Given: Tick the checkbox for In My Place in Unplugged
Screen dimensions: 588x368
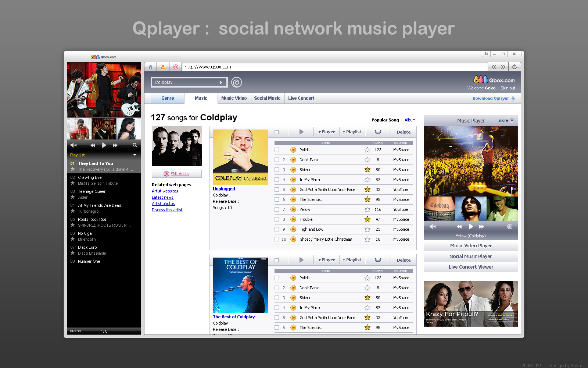Looking at the screenshot, I should coord(277,180).
